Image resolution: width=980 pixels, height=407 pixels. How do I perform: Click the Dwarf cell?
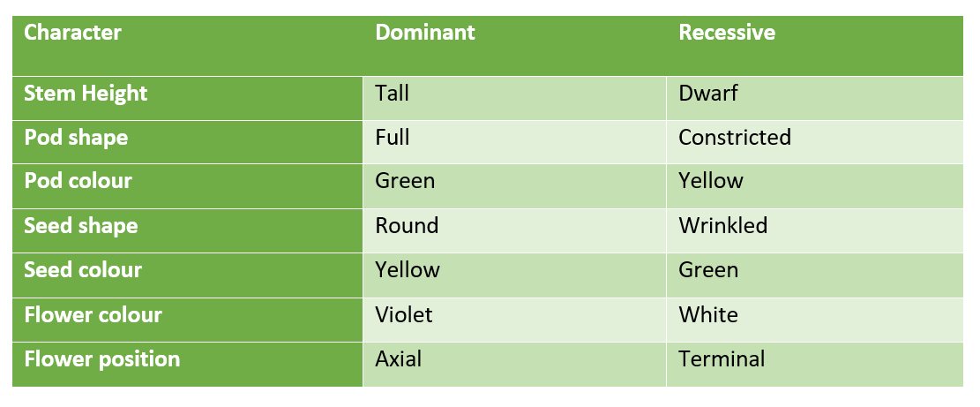[x=708, y=94]
